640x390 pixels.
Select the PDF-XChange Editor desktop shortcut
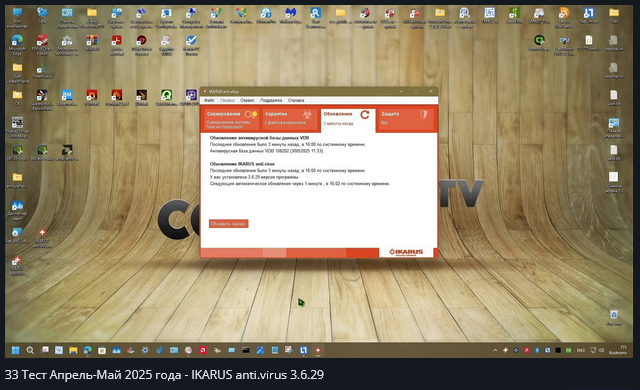pyautogui.click(x=42, y=45)
